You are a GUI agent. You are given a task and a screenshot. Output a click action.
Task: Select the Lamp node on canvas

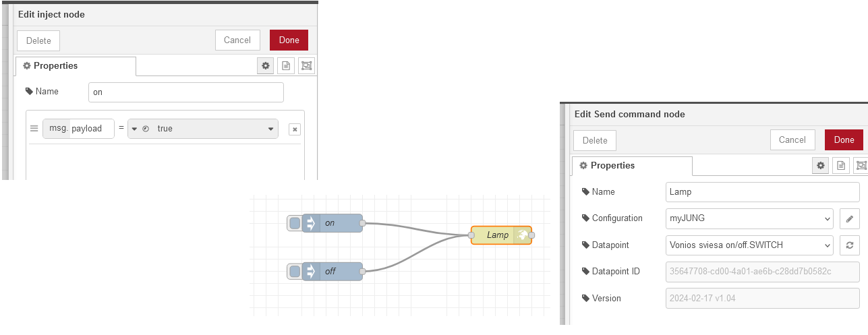498,235
